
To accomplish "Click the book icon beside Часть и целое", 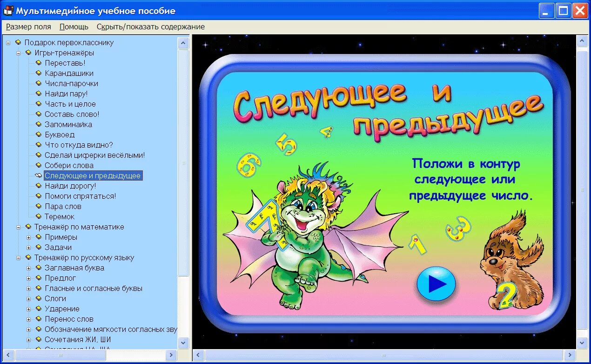I will pyautogui.click(x=39, y=104).
